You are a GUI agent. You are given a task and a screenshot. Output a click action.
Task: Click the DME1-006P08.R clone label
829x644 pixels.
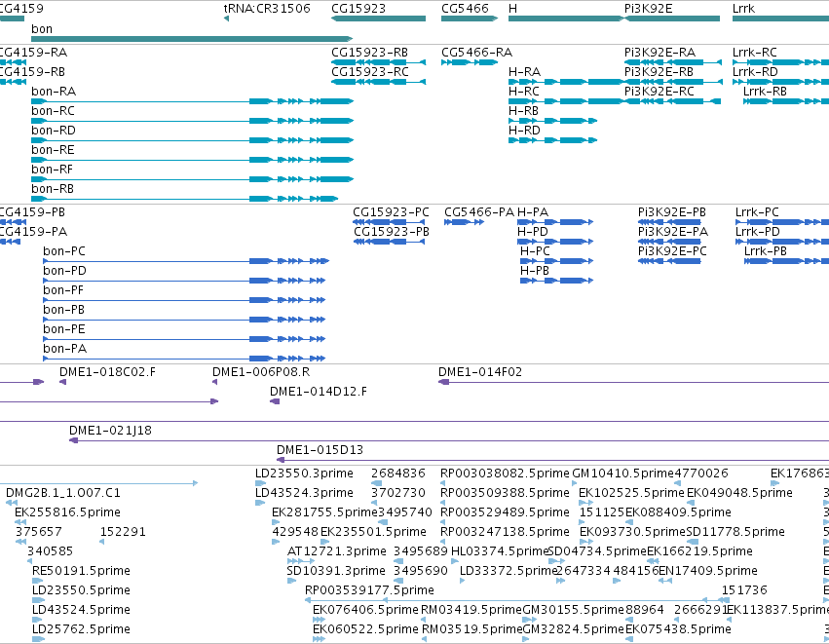pos(261,372)
